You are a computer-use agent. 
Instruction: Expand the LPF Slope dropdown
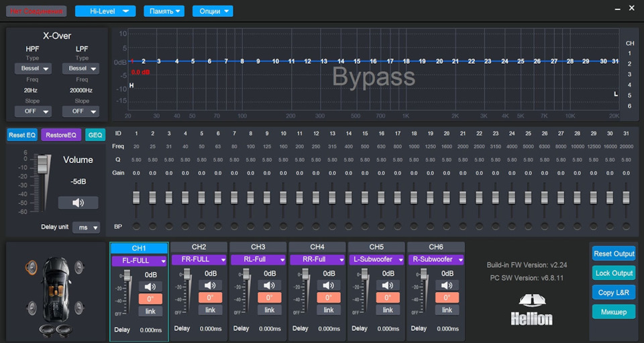80,111
